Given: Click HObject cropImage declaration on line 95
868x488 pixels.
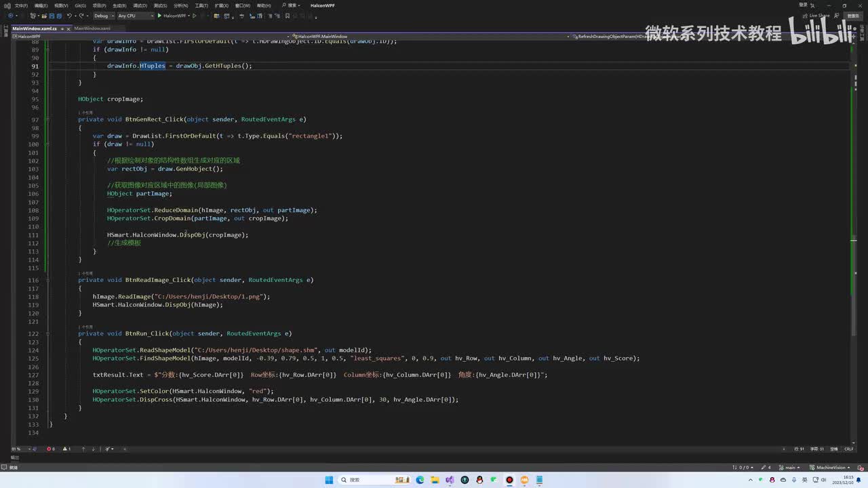Looking at the screenshot, I should (x=111, y=99).
